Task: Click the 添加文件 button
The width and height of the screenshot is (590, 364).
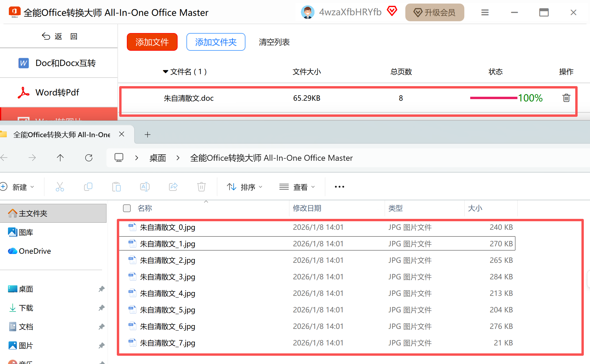Action: [152, 42]
